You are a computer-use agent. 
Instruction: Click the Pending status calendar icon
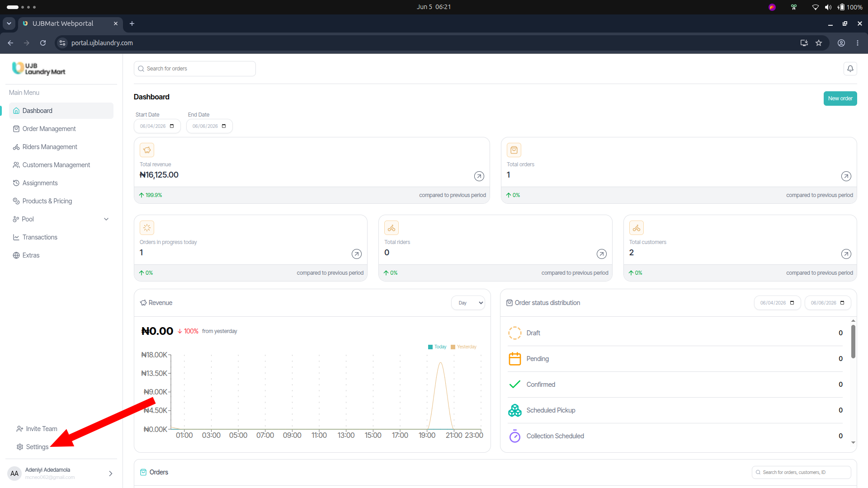pyautogui.click(x=514, y=359)
